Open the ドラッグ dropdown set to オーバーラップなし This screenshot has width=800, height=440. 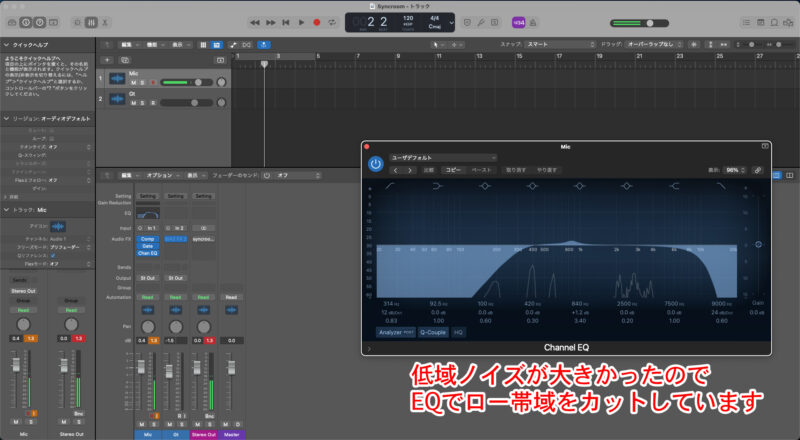tap(654, 44)
